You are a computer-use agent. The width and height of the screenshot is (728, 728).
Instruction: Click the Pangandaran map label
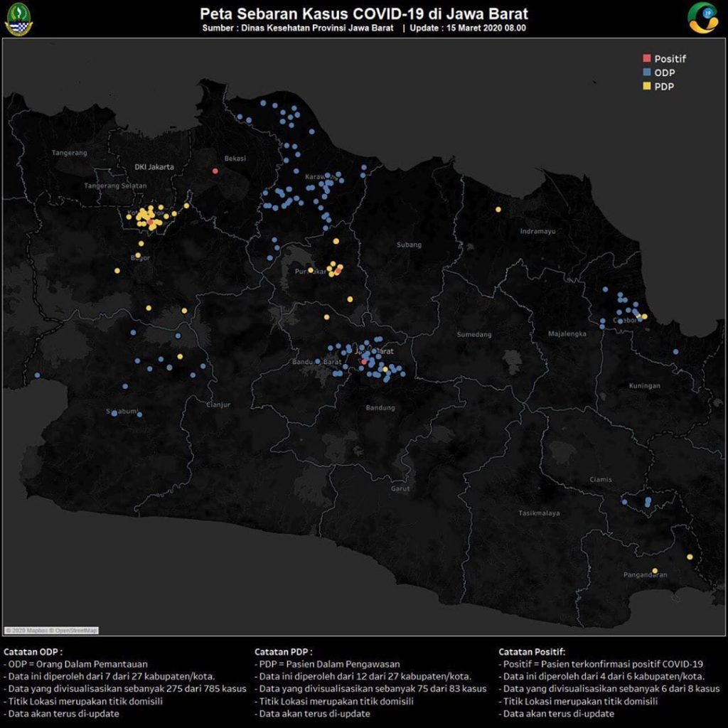(x=645, y=574)
